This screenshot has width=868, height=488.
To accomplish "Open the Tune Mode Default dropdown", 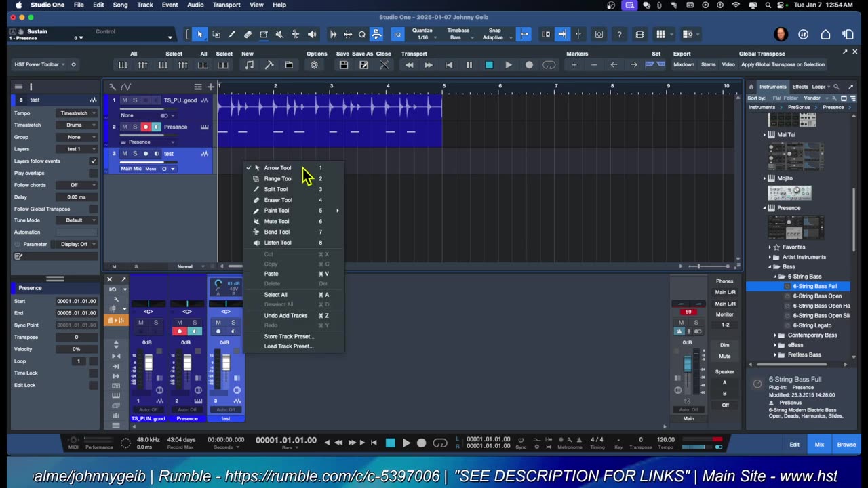I will coord(77,220).
